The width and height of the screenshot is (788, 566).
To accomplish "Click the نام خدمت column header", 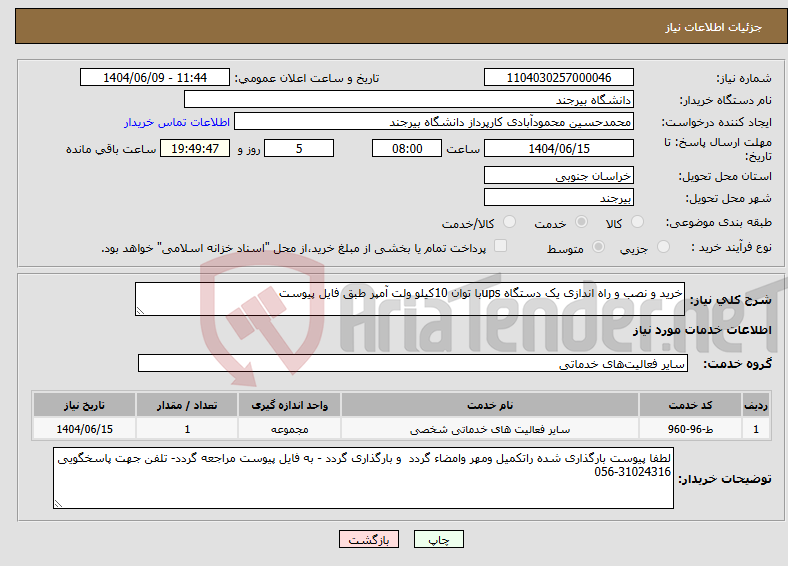I will pyautogui.click(x=490, y=405).
